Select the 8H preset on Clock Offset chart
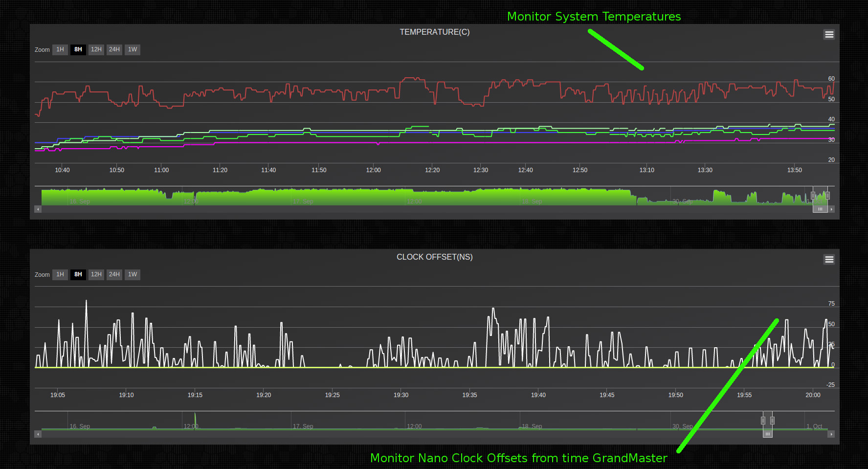The width and height of the screenshot is (868, 469). (x=78, y=274)
